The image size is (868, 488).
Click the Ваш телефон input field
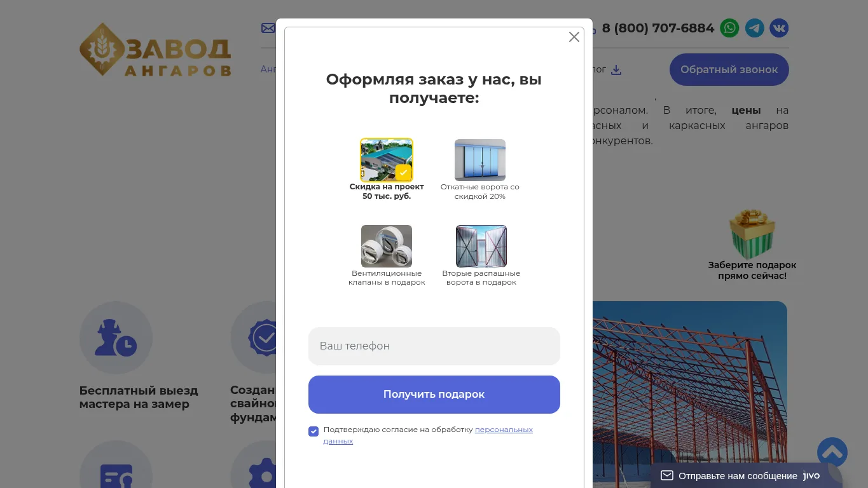[434, 346]
